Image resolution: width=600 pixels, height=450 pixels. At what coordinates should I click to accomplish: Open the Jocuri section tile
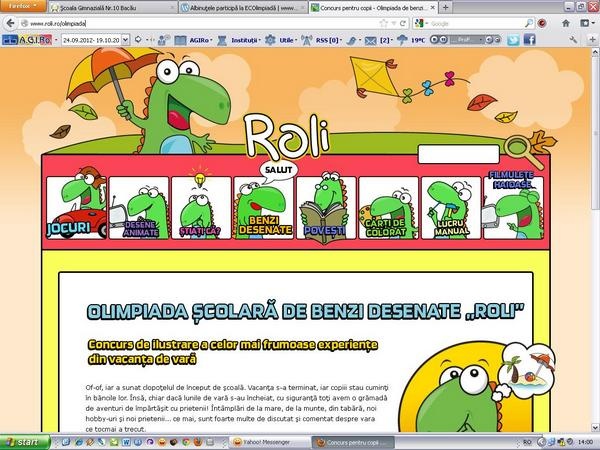click(x=77, y=208)
